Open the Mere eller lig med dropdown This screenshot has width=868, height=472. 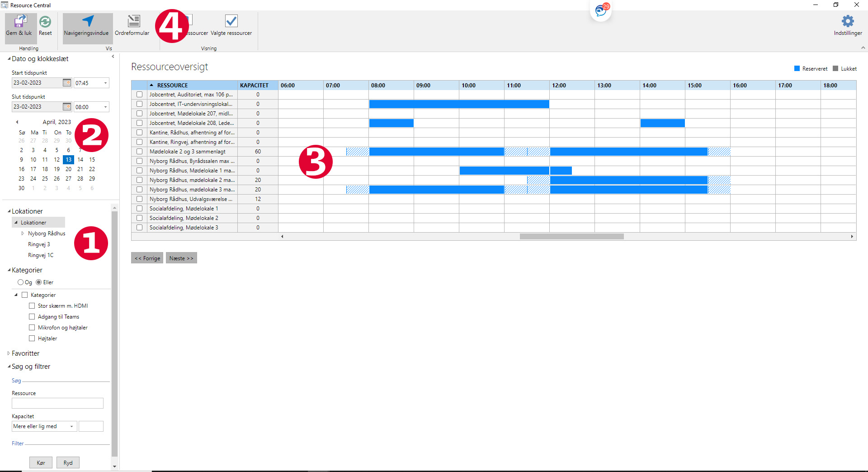coord(71,426)
